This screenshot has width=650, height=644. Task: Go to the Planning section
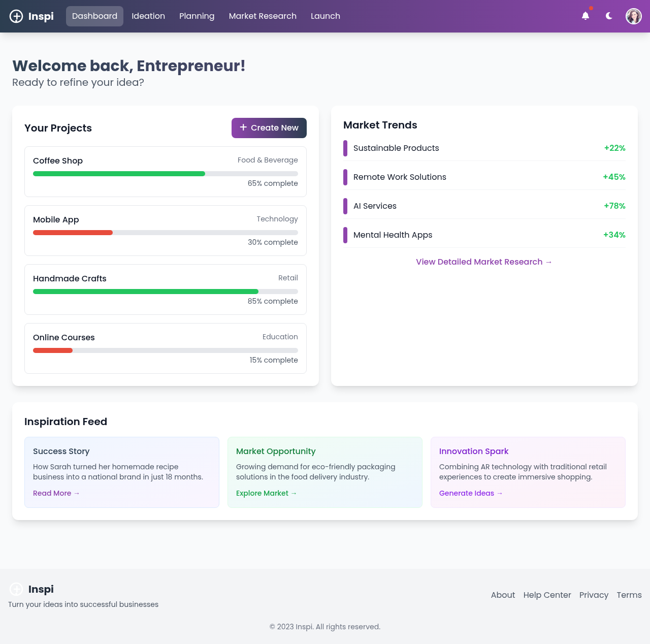[x=197, y=16]
